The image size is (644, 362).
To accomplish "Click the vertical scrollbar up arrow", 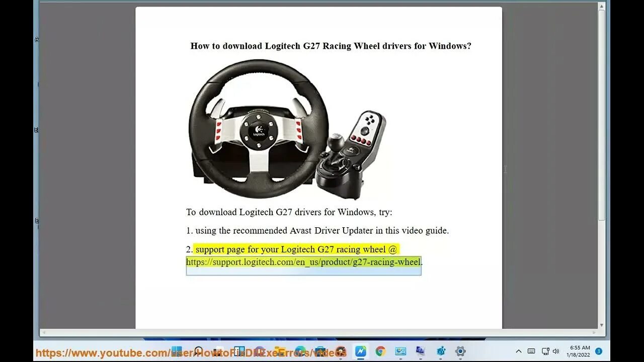I will (x=601, y=6).
